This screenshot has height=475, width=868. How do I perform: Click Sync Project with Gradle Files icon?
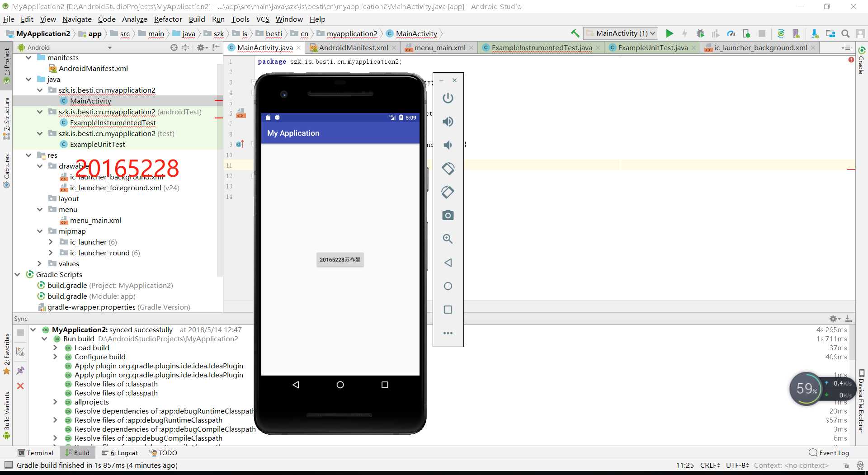781,33
